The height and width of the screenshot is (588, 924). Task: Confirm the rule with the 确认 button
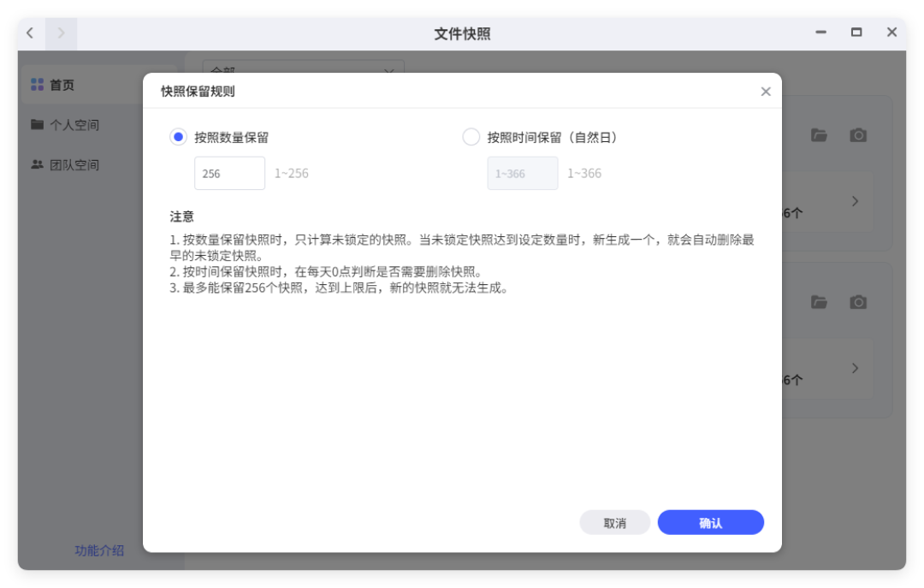click(711, 523)
